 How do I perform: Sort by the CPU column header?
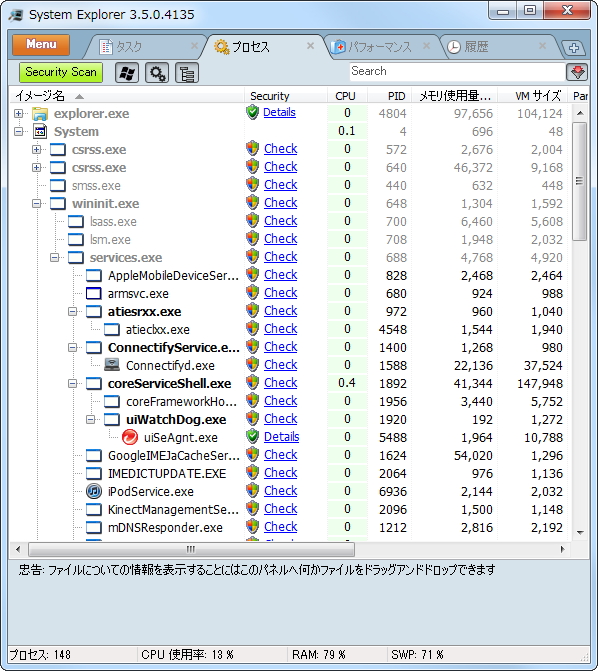(346, 96)
